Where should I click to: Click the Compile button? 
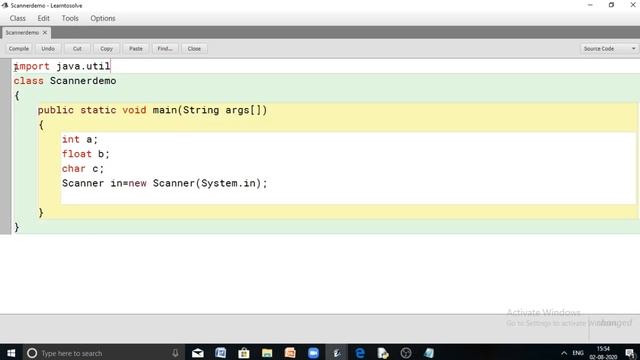click(x=19, y=49)
